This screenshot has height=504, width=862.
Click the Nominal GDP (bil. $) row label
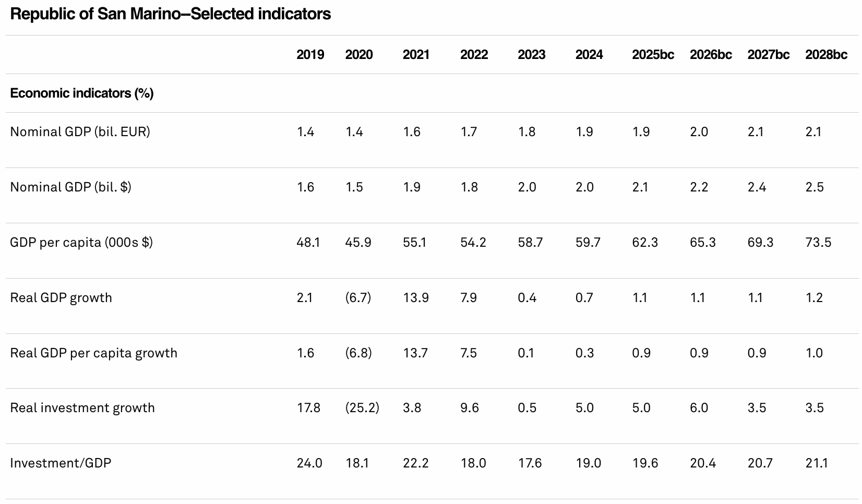70,187
